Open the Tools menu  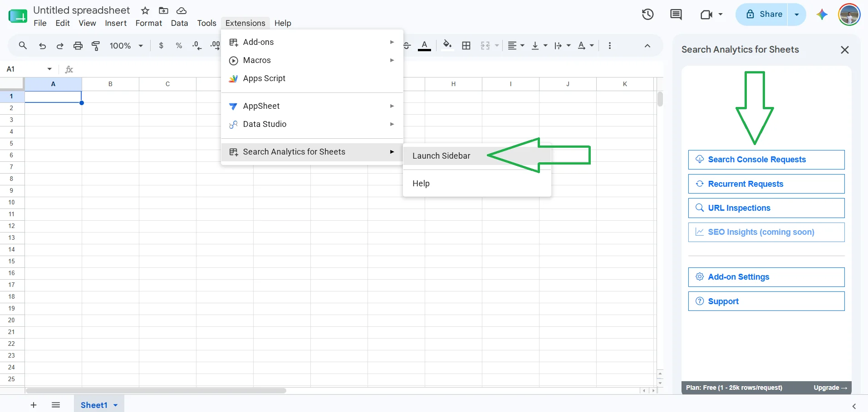(206, 23)
